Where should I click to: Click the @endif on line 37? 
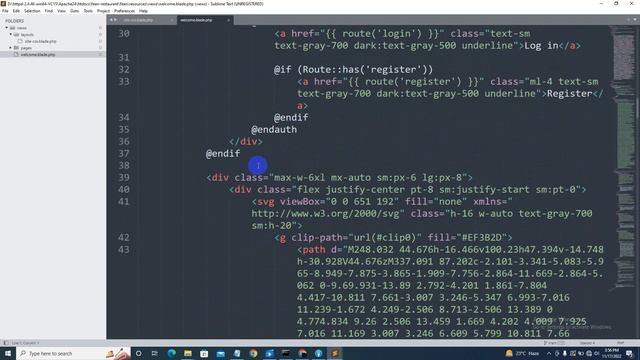point(223,153)
